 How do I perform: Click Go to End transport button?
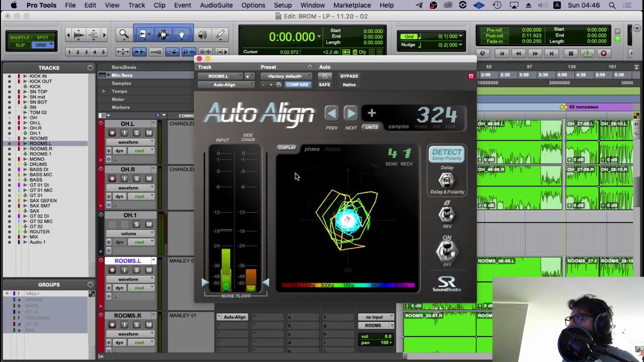click(x=551, y=53)
